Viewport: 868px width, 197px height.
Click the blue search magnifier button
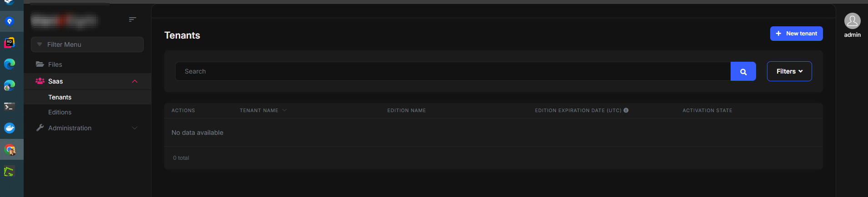click(x=743, y=71)
